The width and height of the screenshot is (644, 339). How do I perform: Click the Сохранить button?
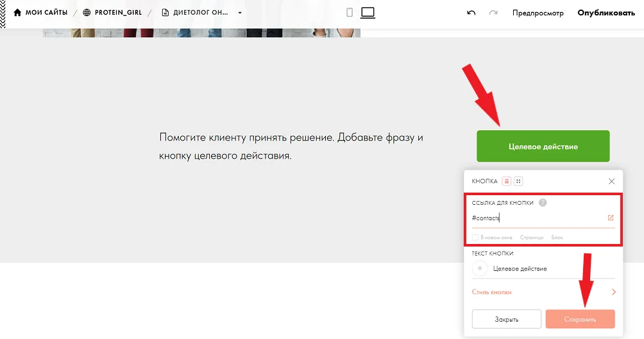580,319
